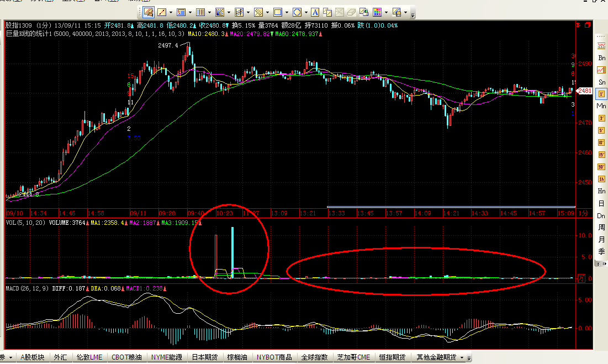Switch to Dn period in sidebar
The width and height of the screenshot is (608, 364).
point(601,215)
